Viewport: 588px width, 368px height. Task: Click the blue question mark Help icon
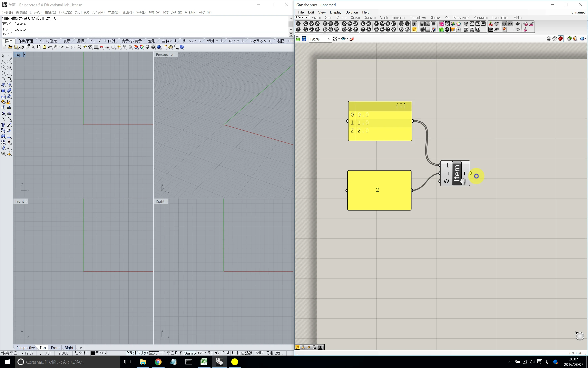pyautogui.click(x=182, y=47)
